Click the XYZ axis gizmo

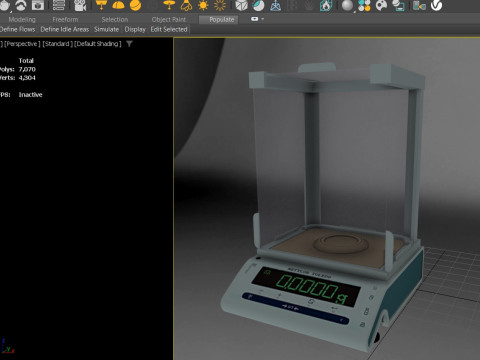7,347
